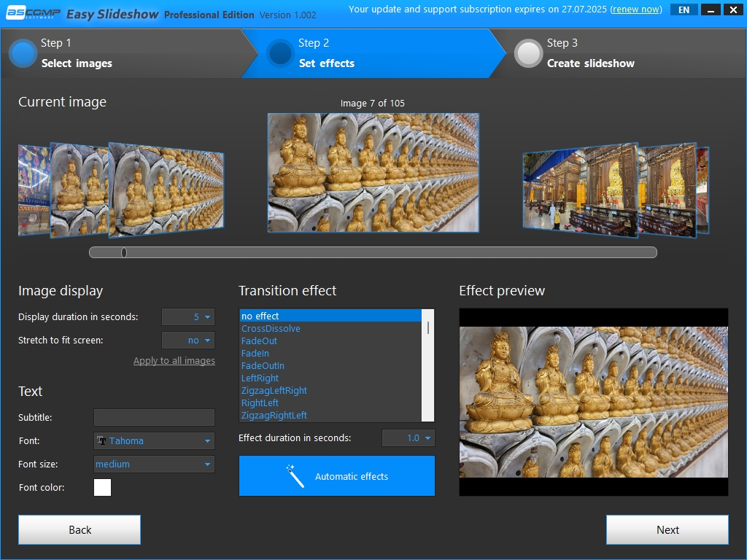This screenshot has height=560, width=747.
Task: Select the ZigzagRightLeft transition effect
Action: (330, 415)
